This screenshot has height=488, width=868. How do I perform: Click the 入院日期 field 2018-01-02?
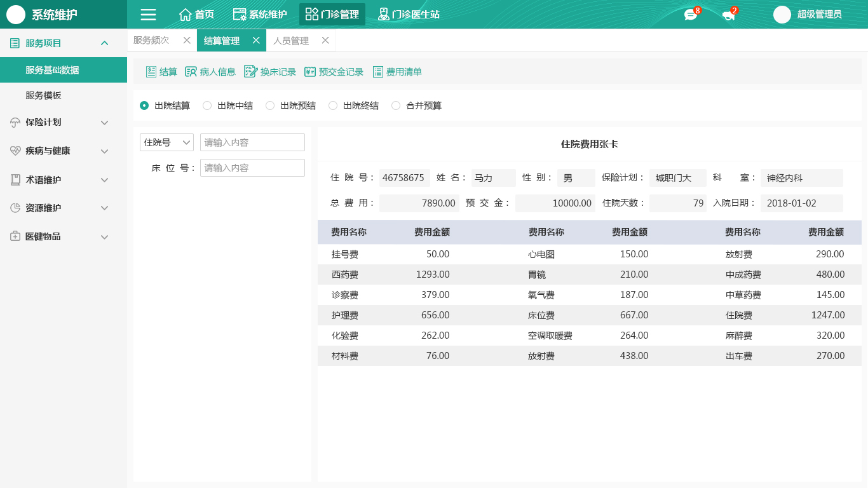(802, 203)
